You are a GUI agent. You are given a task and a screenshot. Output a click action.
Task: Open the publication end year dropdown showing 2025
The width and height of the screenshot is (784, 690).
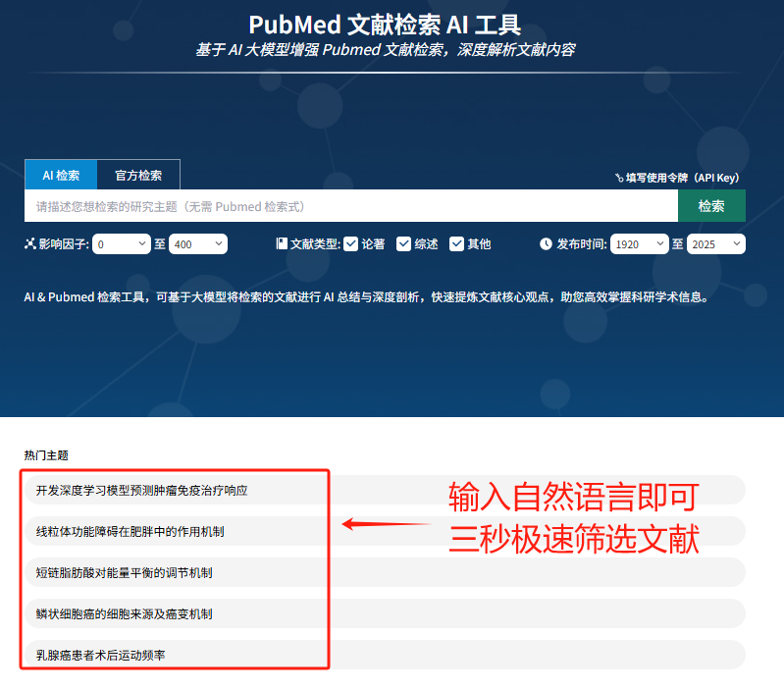point(716,244)
